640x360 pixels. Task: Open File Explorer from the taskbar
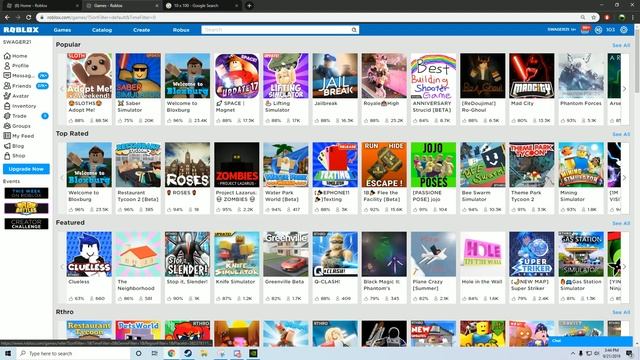pyautogui.click(x=204, y=353)
